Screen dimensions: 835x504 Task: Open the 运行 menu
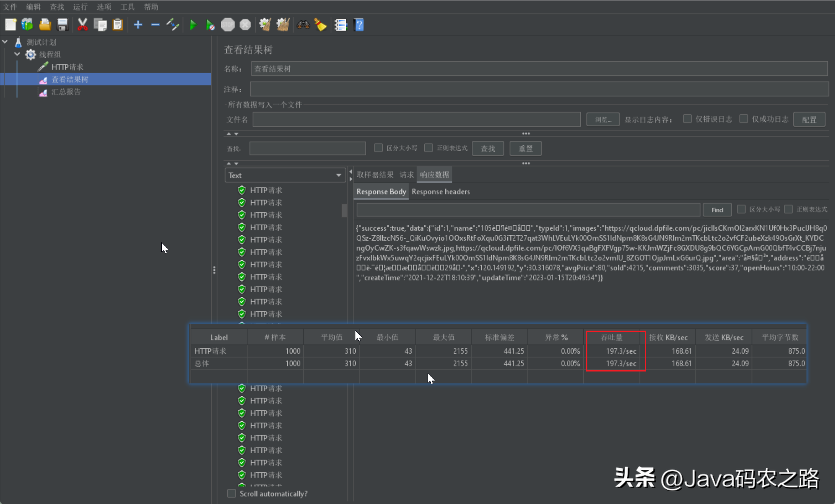click(x=80, y=7)
